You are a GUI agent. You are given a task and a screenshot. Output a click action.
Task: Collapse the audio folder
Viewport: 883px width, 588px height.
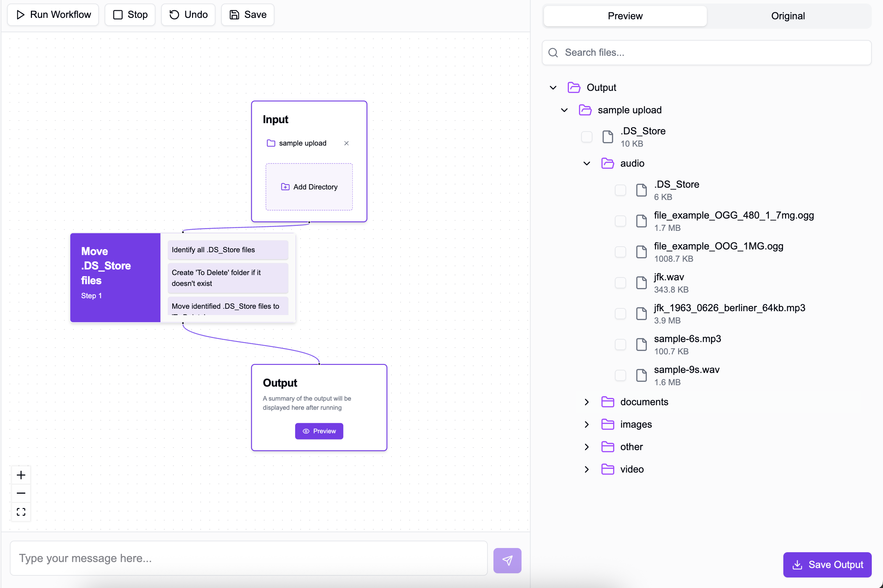587,163
